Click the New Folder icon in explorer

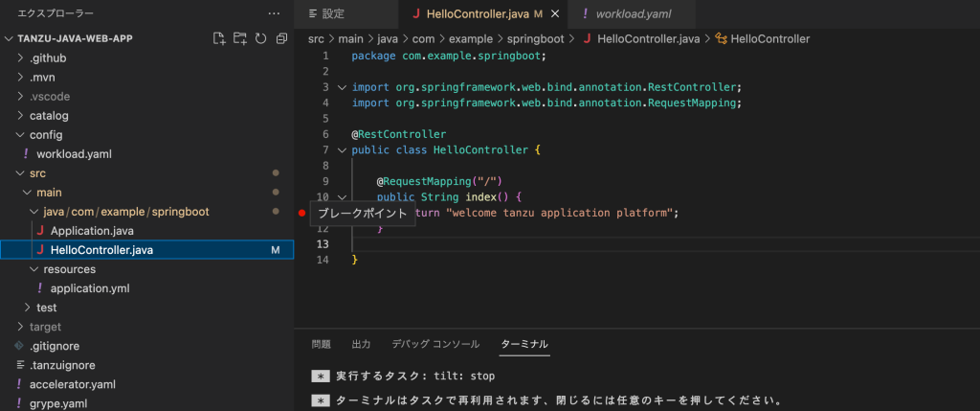(x=240, y=39)
